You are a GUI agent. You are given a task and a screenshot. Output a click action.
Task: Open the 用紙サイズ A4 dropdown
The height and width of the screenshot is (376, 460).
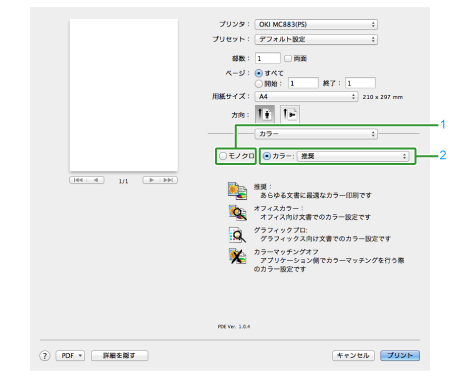point(306,97)
